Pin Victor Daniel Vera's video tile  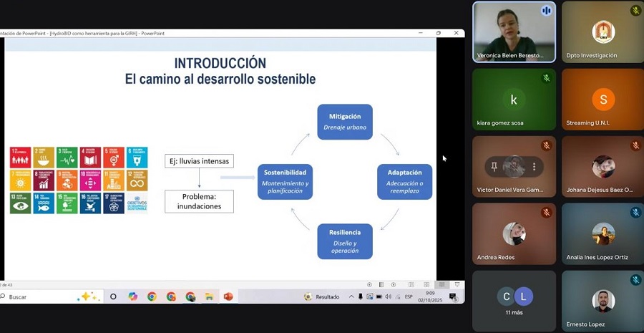pos(494,167)
